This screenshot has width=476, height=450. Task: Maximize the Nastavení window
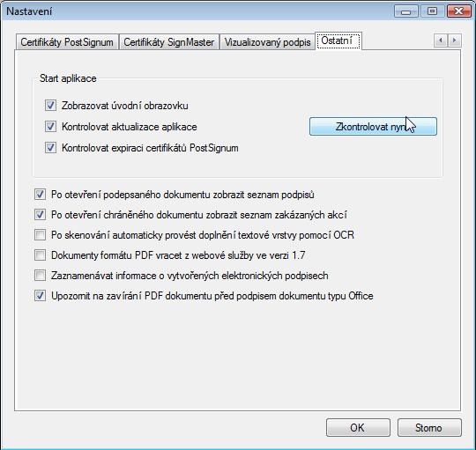tap(432, 11)
